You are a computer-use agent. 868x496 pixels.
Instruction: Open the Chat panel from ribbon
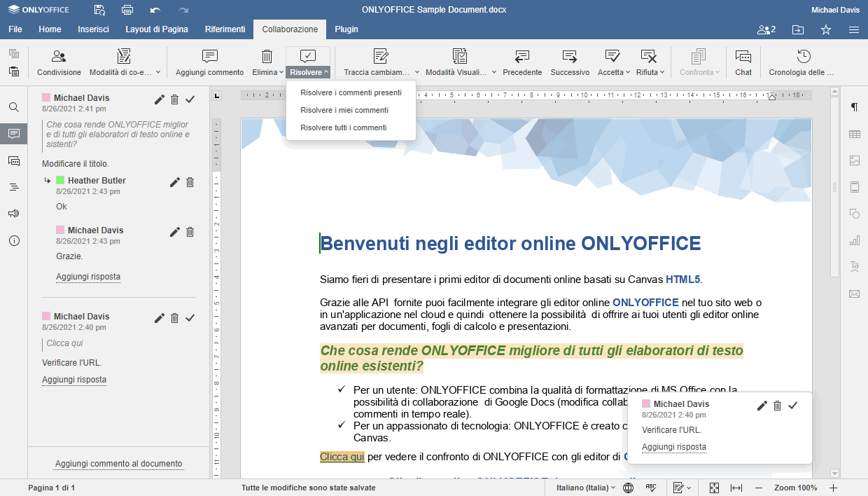743,62
